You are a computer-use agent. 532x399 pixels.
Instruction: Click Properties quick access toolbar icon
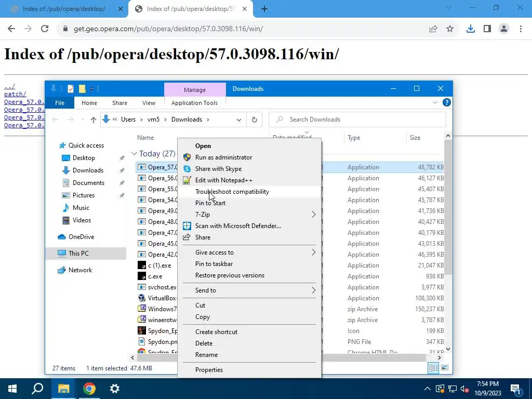coord(71,89)
